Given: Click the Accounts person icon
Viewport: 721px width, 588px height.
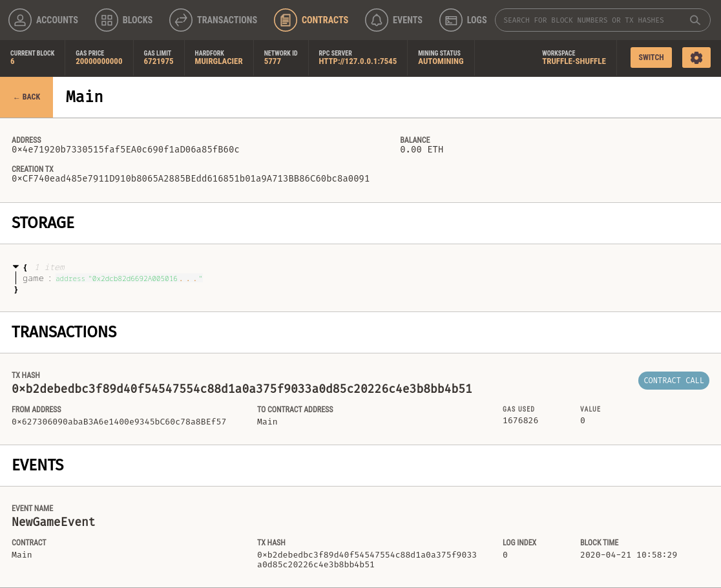Looking at the screenshot, I should pos(20,20).
